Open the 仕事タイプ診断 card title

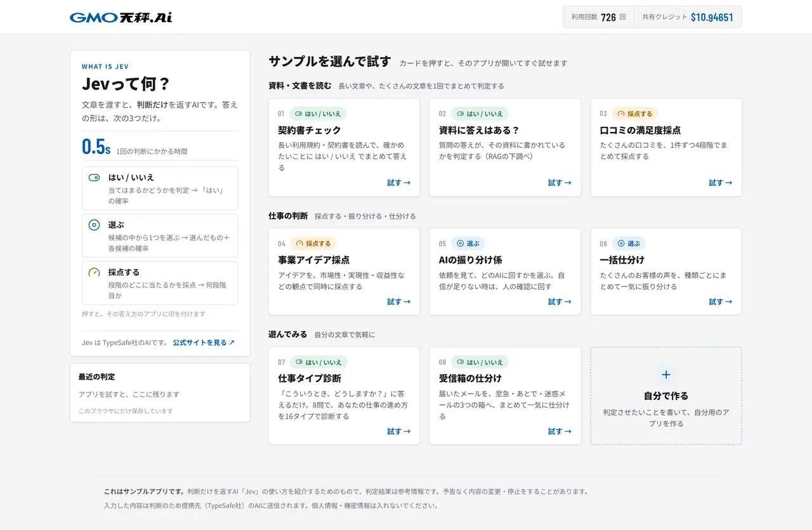pyautogui.click(x=310, y=378)
